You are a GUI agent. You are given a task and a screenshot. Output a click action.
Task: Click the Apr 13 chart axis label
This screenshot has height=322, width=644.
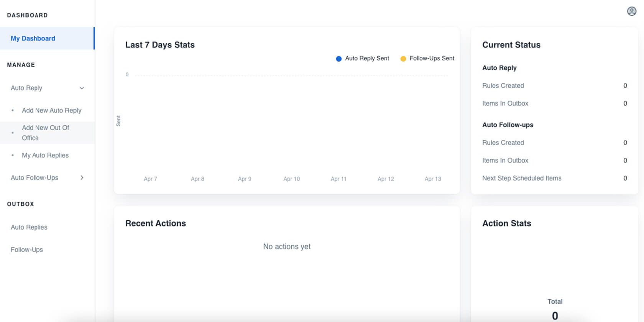(x=433, y=179)
